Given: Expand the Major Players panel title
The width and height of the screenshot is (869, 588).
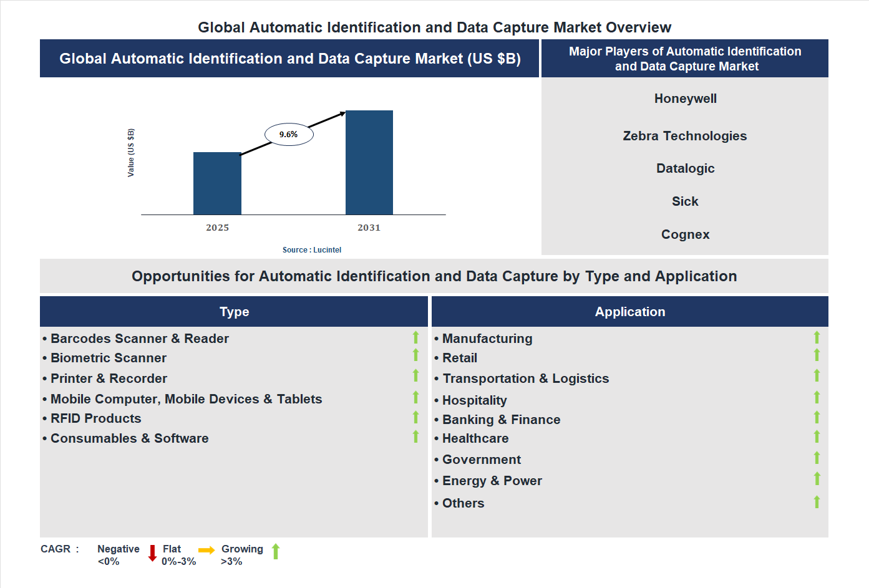Looking at the screenshot, I should (685, 58).
